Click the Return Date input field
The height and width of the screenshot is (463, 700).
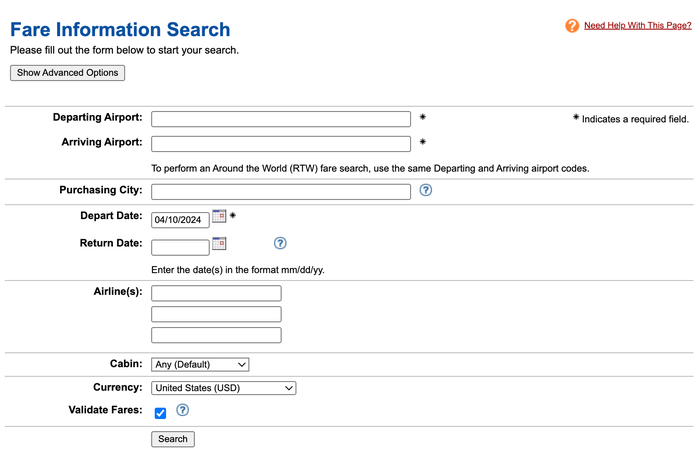pyautogui.click(x=180, y=247)
